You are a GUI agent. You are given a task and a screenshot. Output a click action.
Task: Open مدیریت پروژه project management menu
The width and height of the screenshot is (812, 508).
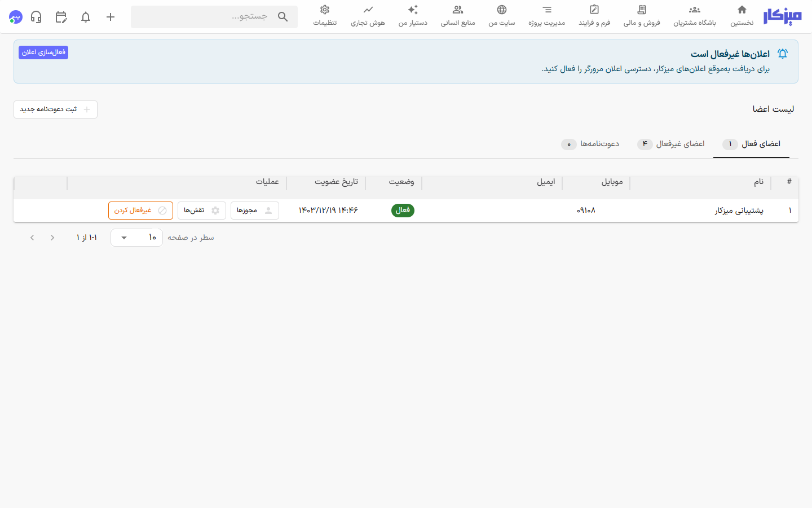(547, 16)
